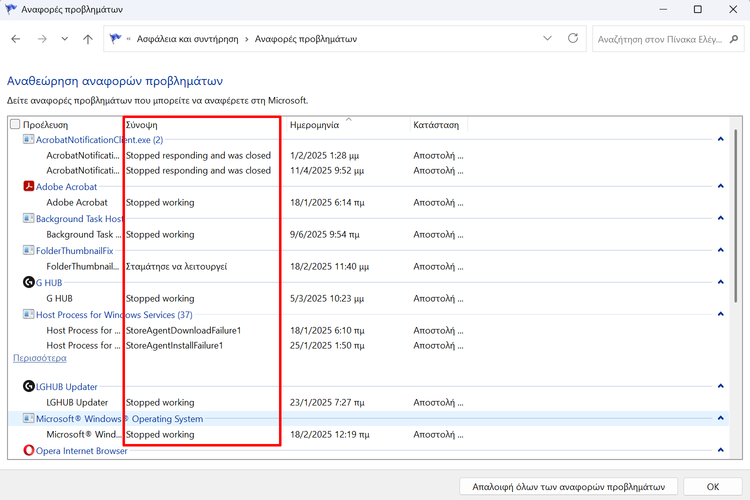
Task: Collapse the AcrobatNotificationClient.exe group
Action: point(720,139)
